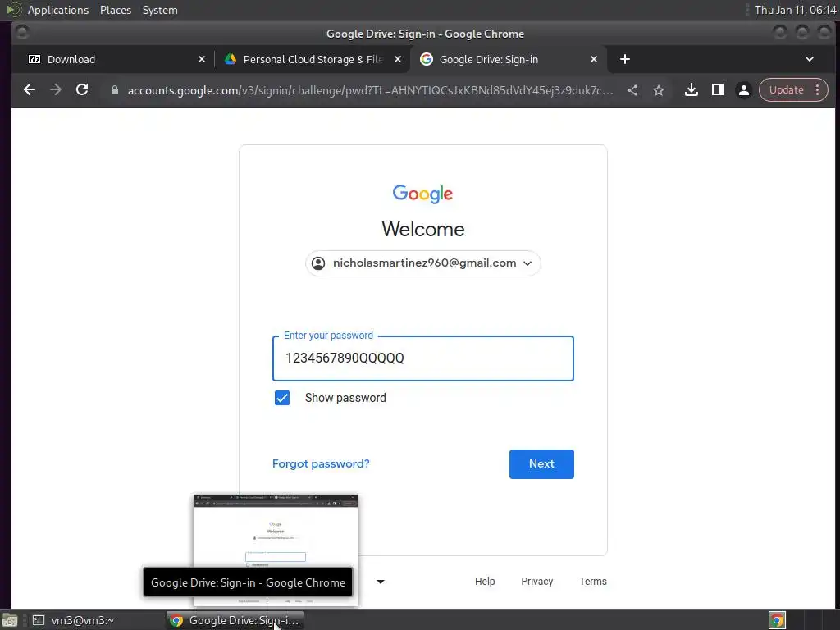Viewport: 840px width, 630px height.
Task: Click the address bar URL
Action: 370,90
